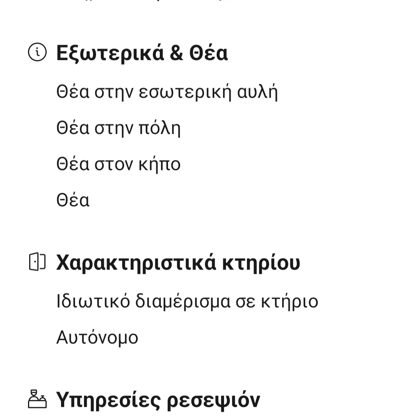Select the 'Θέα στην εσωτερική αυλή' entry
The height and width of the screenshot is (420, 420).
click(167, 92)
